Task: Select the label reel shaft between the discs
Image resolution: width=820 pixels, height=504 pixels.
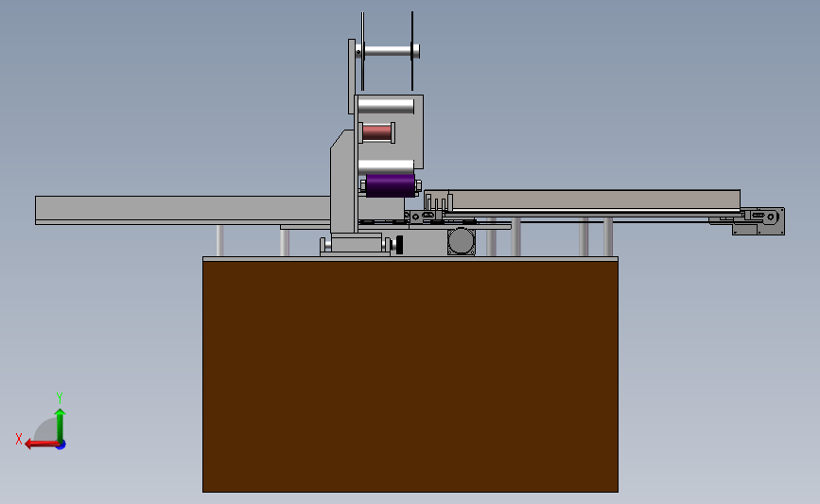Action: (388, 51)
